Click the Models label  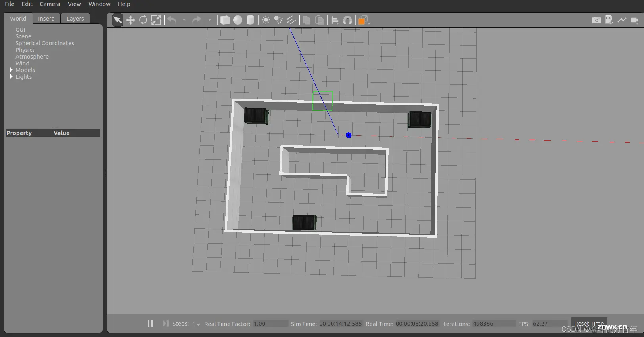point(25,70)
